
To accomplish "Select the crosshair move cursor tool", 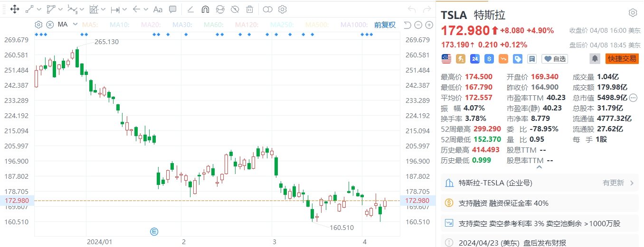I will pos(14,9).
